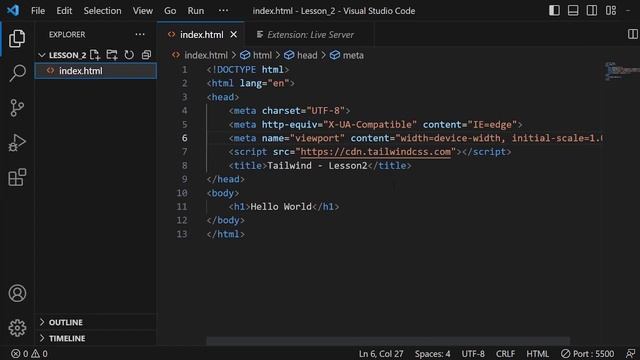This screenshot has height=360, width=640.
Task: Refresh the Explorer file list
Action: 129,55
